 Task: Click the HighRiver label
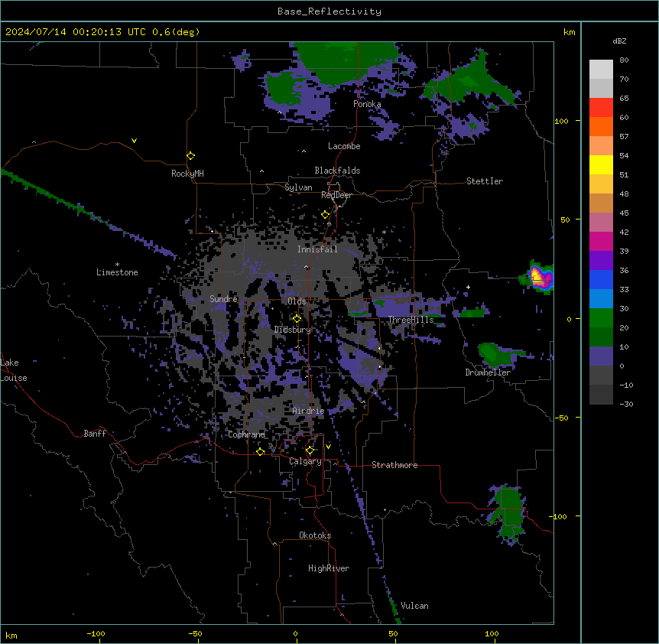(x=329, y=568)
